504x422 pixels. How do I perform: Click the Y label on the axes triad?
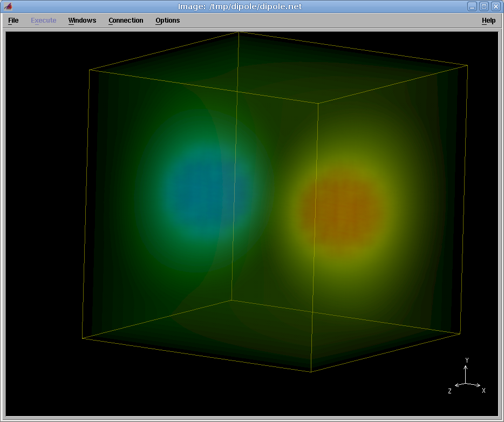pyautogui.click(x=467, y=360)
